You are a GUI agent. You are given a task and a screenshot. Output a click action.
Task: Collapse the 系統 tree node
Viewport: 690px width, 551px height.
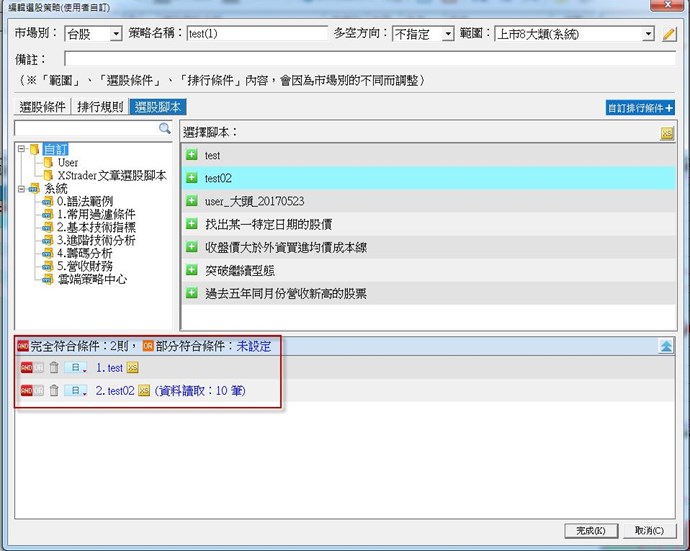point(21,189)
